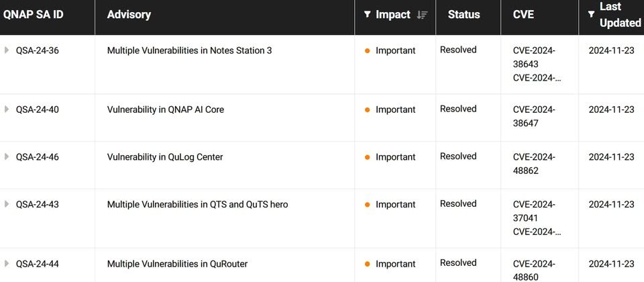
Task: Expand the QSA-24-44 advisory row
Action: [x=7, y=264]
